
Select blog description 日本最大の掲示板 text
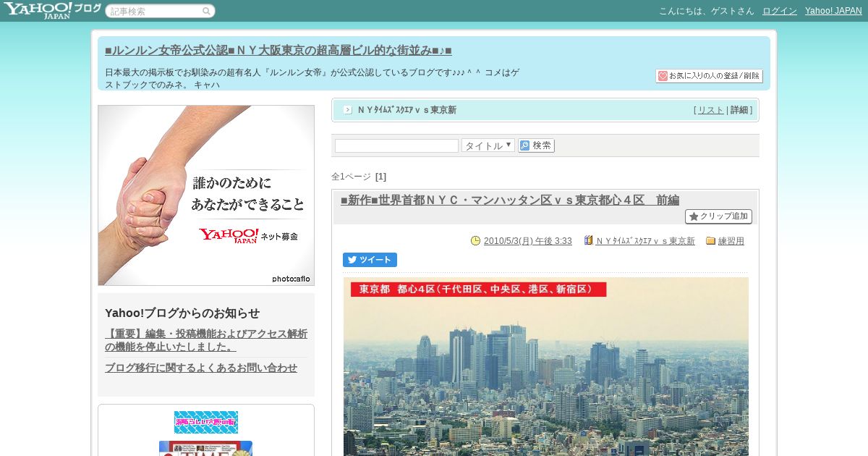pos(312,78)
